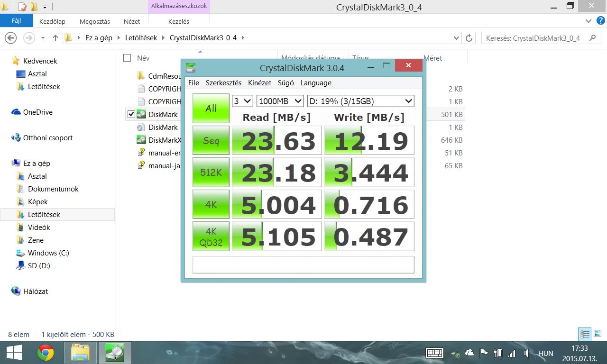Open the Szerkesztés menu in CrystalDiskMark
607x364 pixels.
[x=223, y=83]
